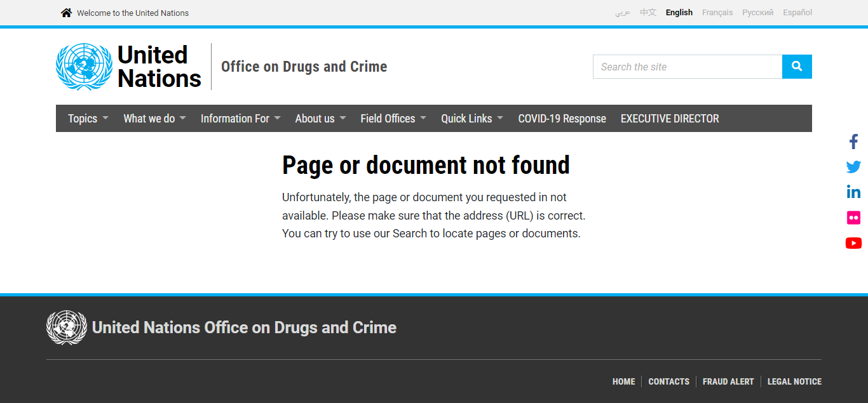
Task: Open the FRAUD ALERT footer link
Action: 728,381
